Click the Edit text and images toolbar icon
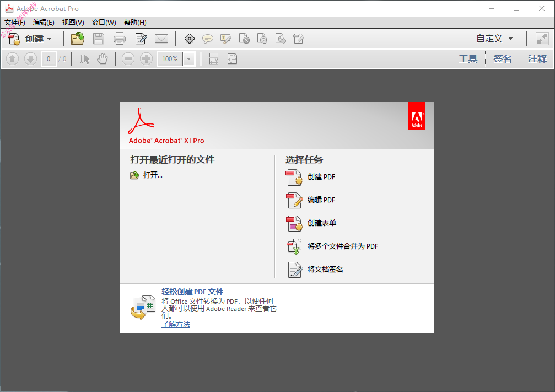This screenshot has width=555, height=392. tap(141, 39)
